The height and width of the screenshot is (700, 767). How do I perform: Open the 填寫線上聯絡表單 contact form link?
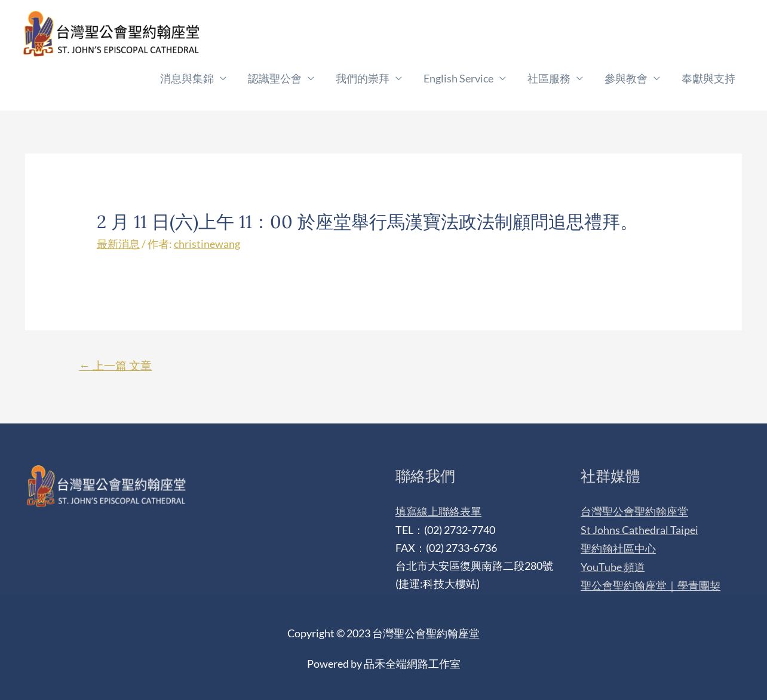pyautogui.click(x=438, y=511)
